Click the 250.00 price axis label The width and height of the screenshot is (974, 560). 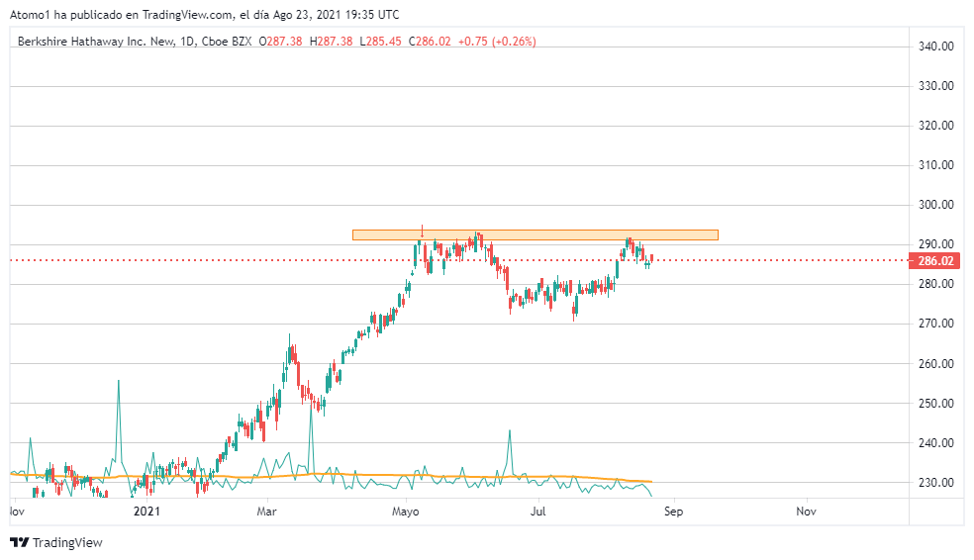coord(936,404)
